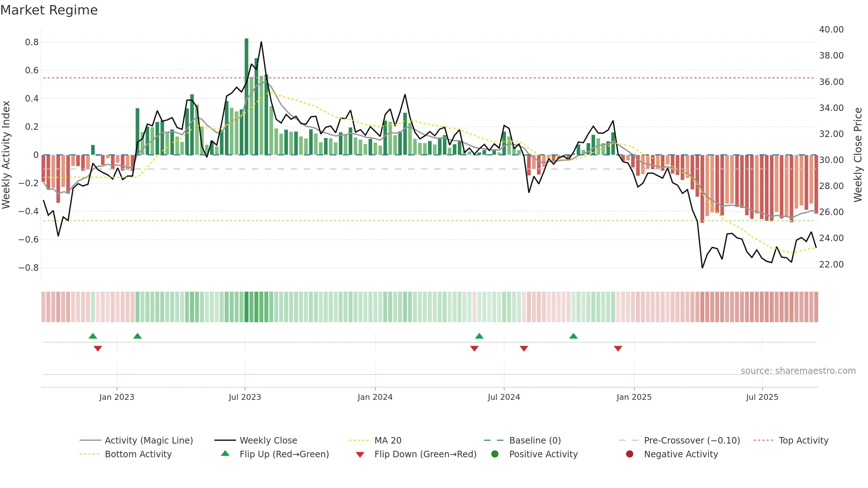Open the source: sharemaestro.com text
This screenshot has height=488, width=868.
point(798,371)
